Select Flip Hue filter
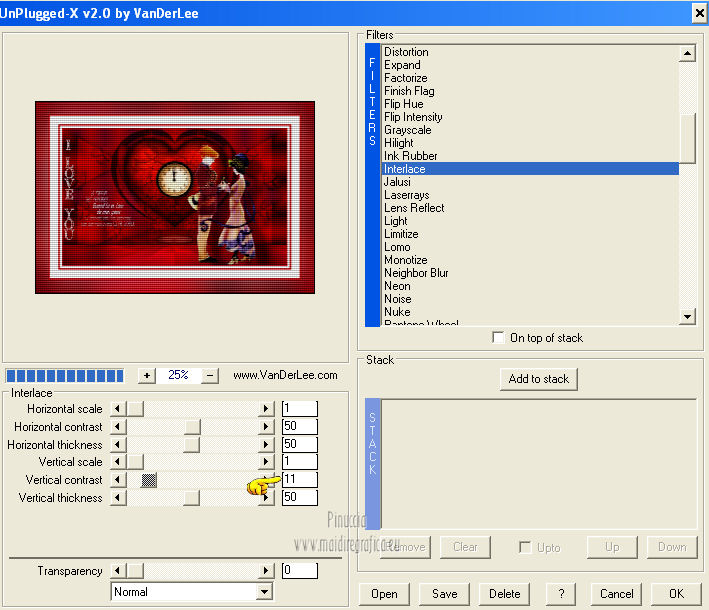This screenshot has width=709, height=610. (530, 104)
